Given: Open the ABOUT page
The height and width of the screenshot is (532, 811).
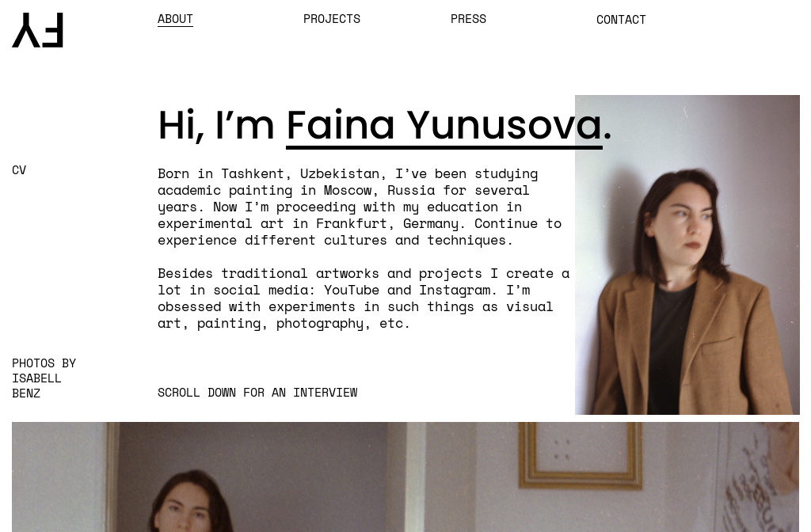Looking at the screenshot, I should point(175,19).
